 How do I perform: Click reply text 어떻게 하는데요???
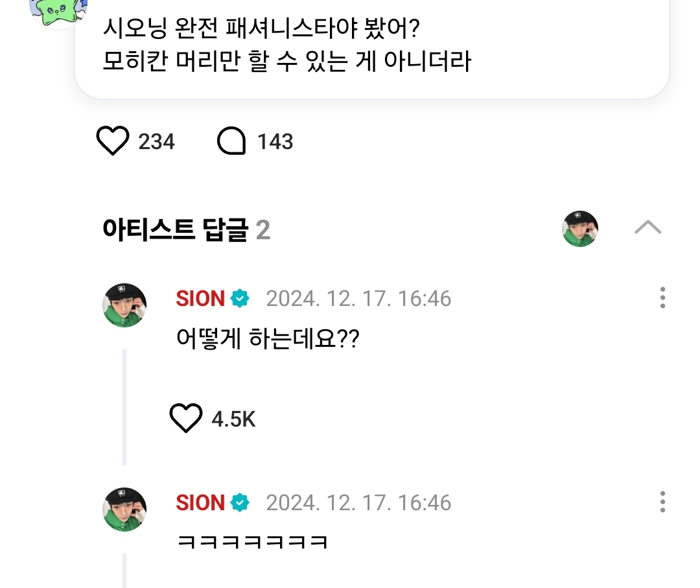[267, 338]
